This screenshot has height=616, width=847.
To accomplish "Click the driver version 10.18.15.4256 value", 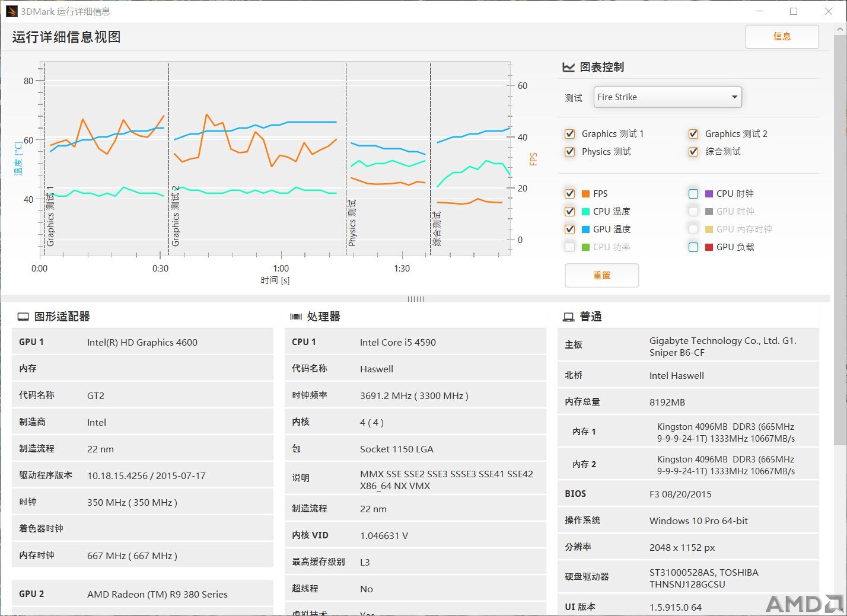I will pos(147,476).
